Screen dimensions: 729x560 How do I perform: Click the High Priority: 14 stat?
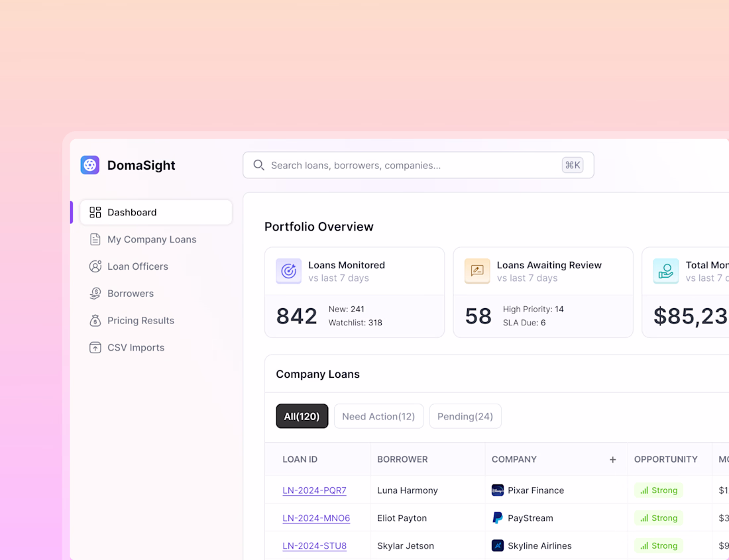(x=533, y=309)
